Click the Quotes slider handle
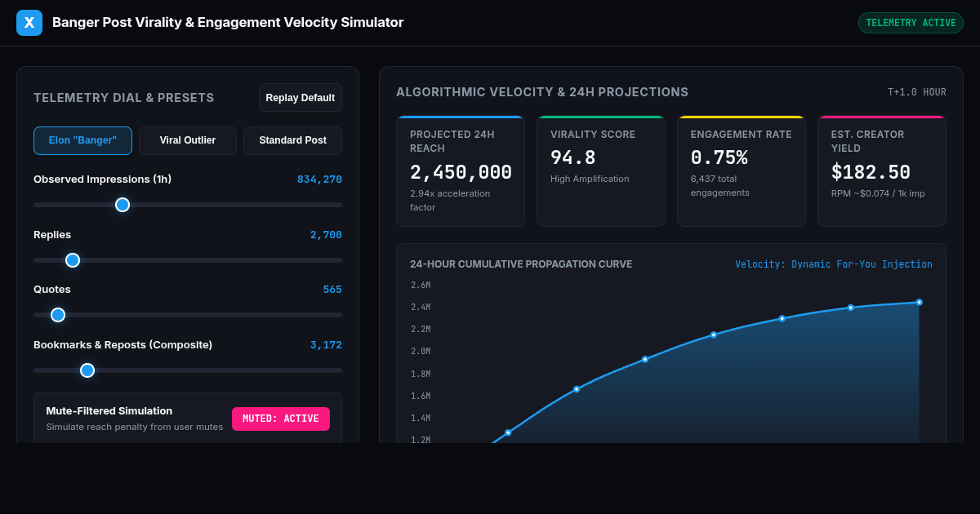980x514 pixels. click(58, 315)
